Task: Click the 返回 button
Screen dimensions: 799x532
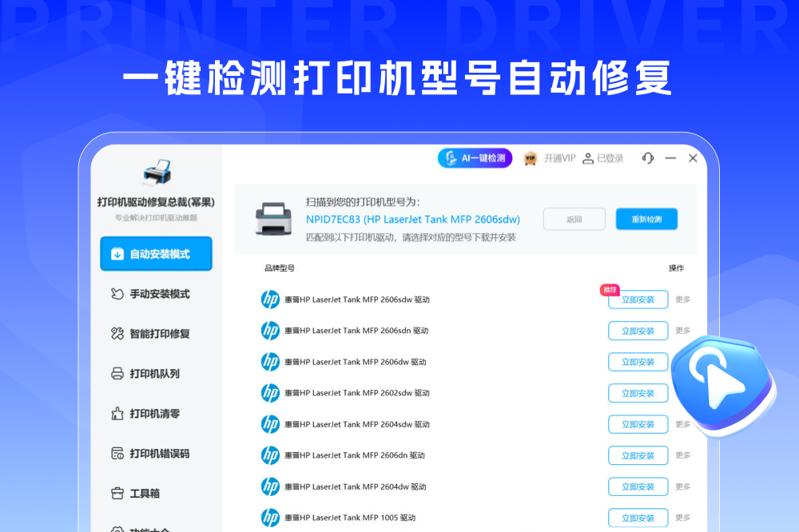Action: tap(574, 219)
